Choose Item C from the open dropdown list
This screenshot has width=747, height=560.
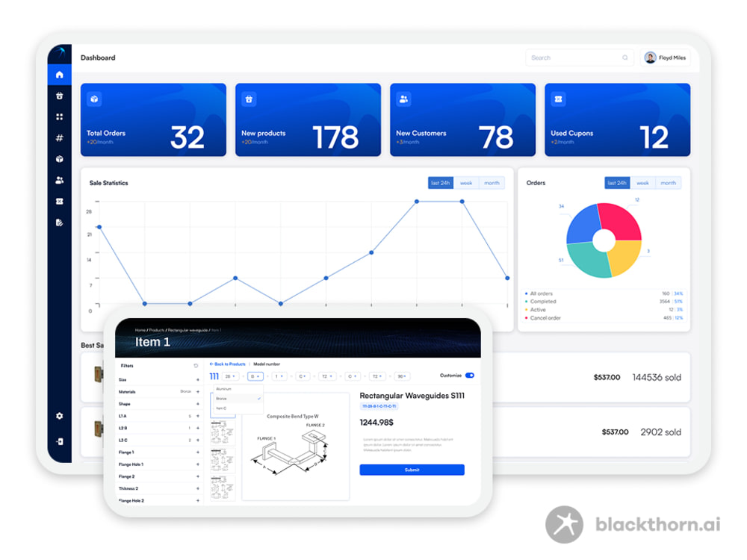click(237, 408)
